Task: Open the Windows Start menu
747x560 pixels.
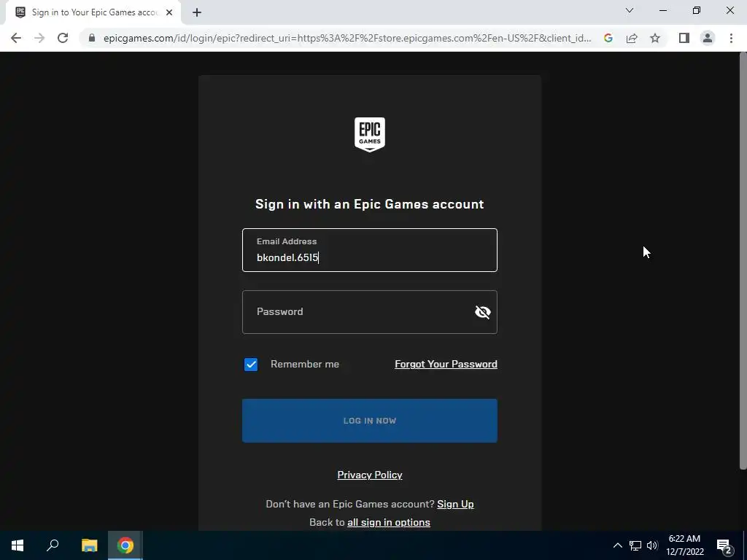Action: [18, 545]
